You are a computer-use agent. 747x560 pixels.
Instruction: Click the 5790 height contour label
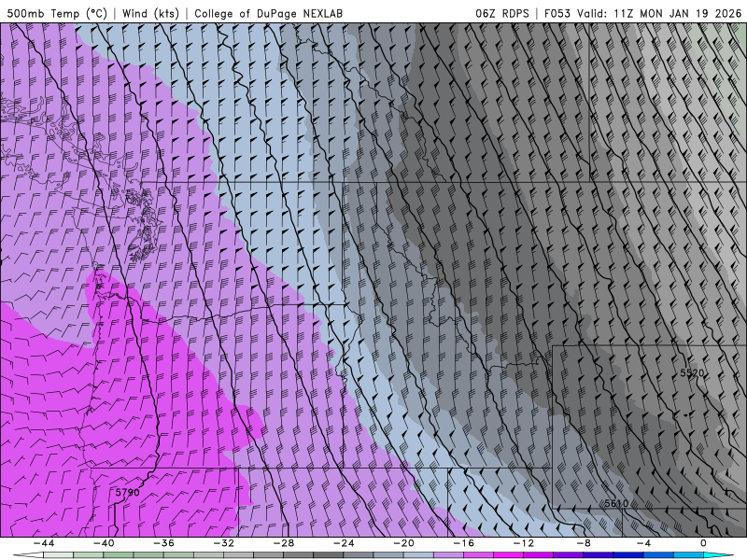click(128, 492)
